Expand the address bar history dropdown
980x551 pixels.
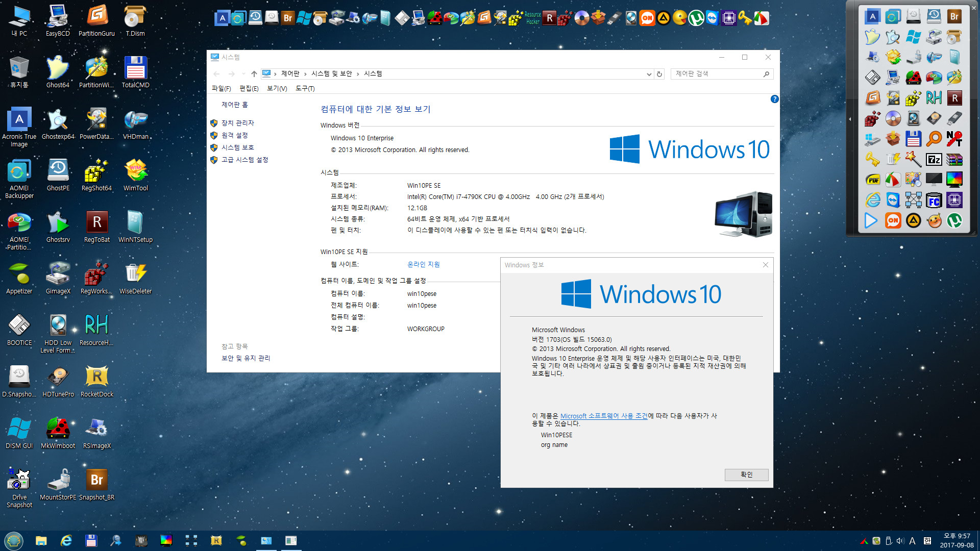coord(649,74)
